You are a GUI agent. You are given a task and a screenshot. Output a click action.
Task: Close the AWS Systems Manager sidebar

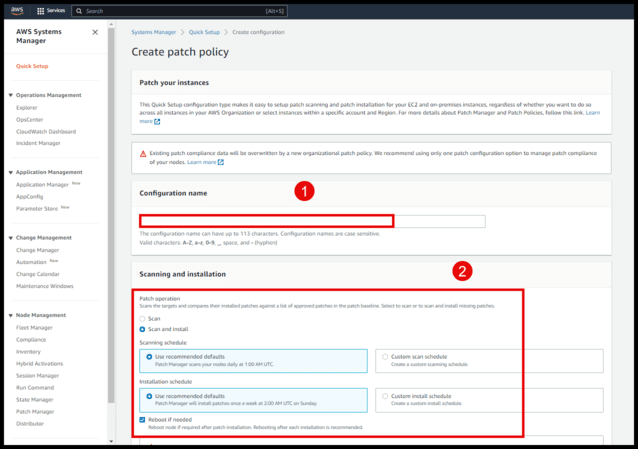coord(95,32)
